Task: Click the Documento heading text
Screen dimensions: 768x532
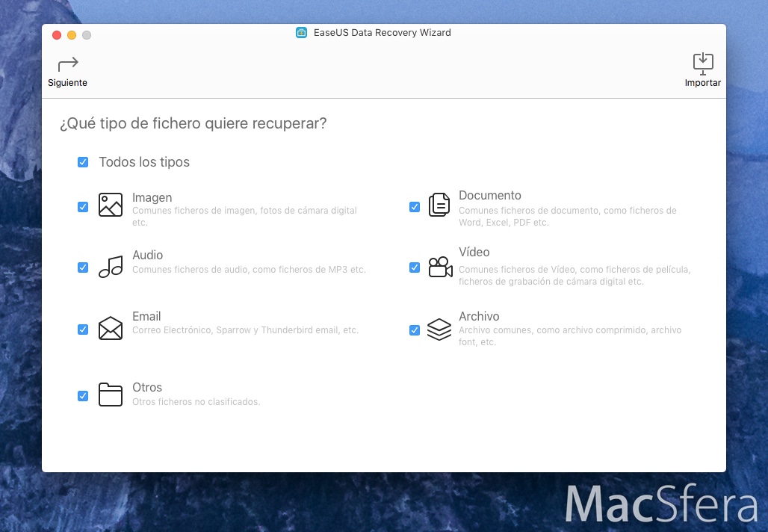Action: [490, 196]
